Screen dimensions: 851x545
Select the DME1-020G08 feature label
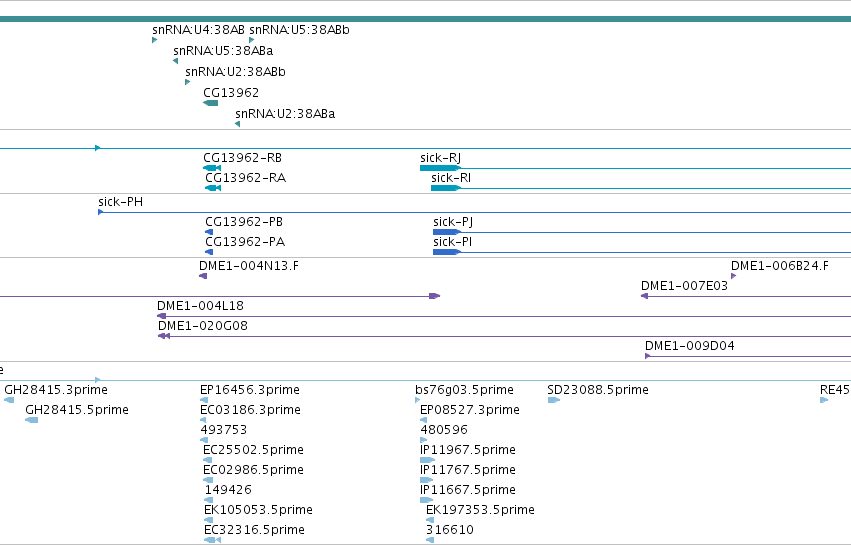point(202,326)
